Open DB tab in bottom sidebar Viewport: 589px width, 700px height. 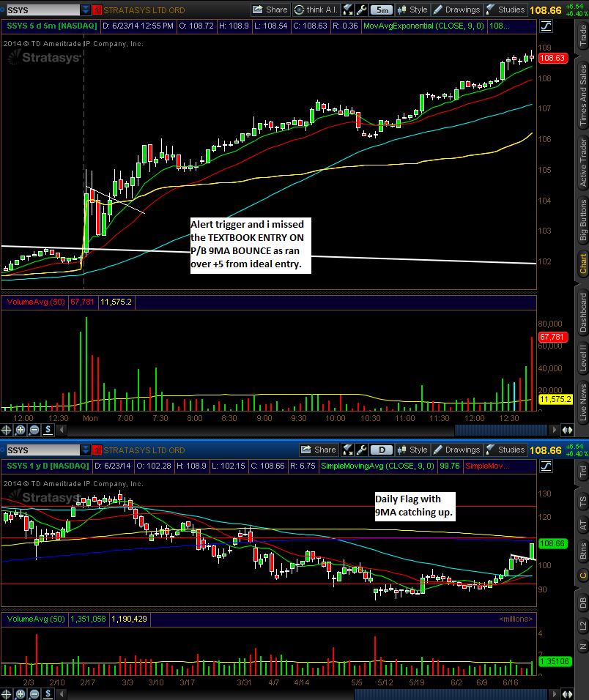(x=582, y=603)
